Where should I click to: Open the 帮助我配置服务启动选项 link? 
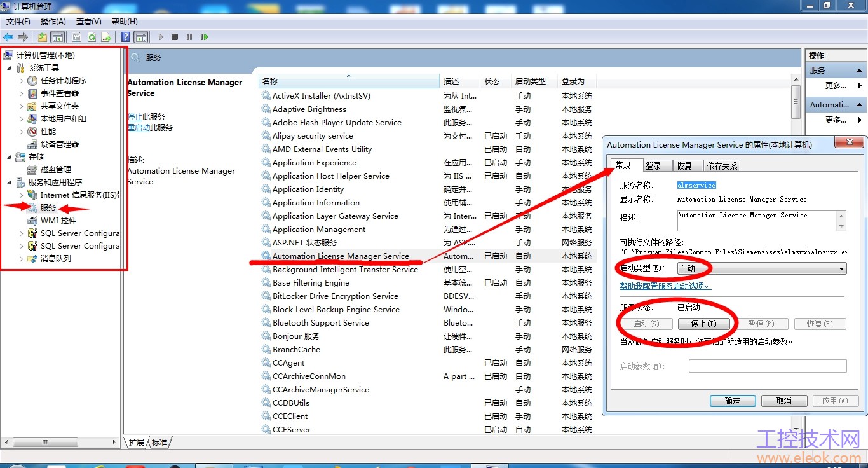[x=665, y=286]
